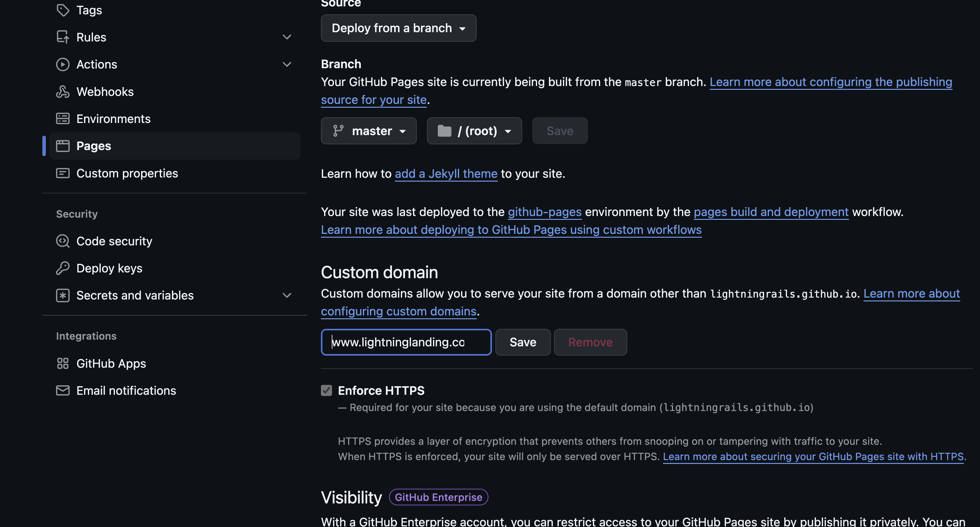Click the Code security shield icon

(63, 241)
